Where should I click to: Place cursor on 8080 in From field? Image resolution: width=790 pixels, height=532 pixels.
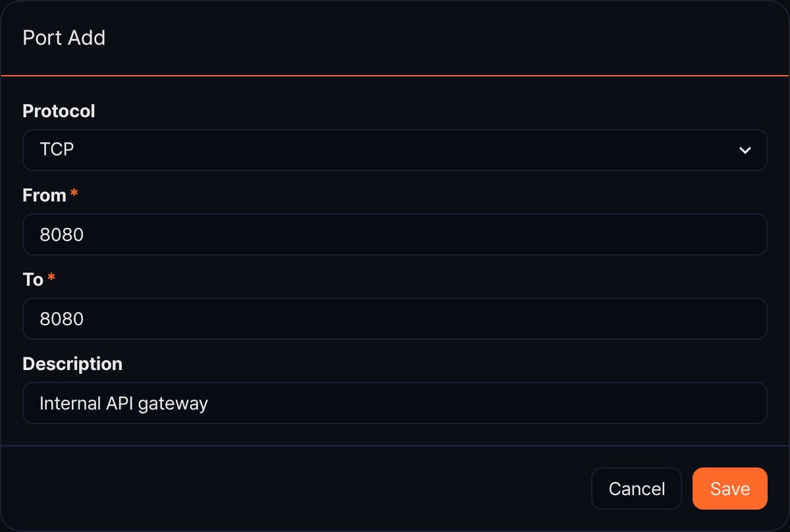62,234
